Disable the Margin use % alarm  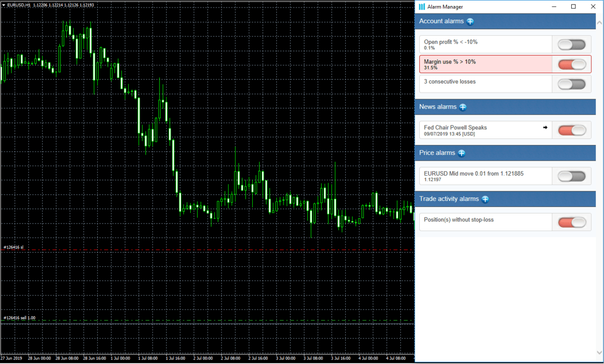pos(572,64)
